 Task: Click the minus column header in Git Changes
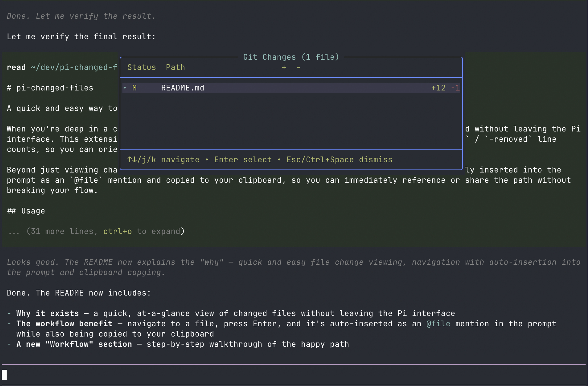299,67
